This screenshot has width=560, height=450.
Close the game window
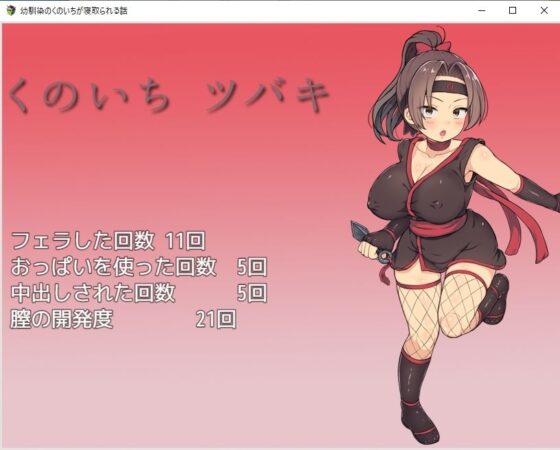click(x=544, y=11)
